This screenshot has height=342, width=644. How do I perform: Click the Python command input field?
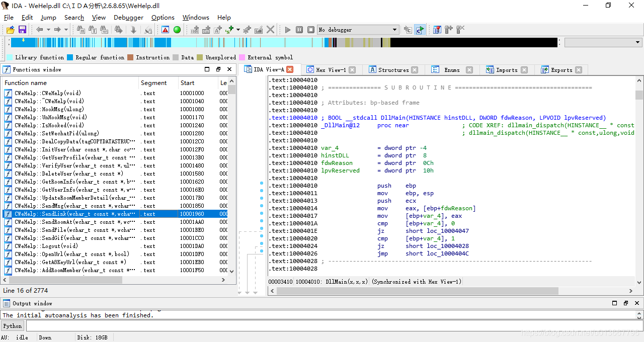point(332,326)
